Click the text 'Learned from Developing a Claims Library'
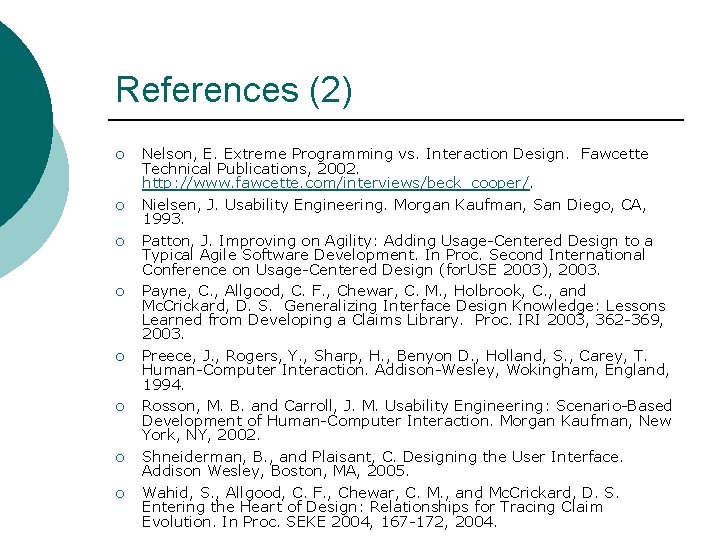 (301, 320)
